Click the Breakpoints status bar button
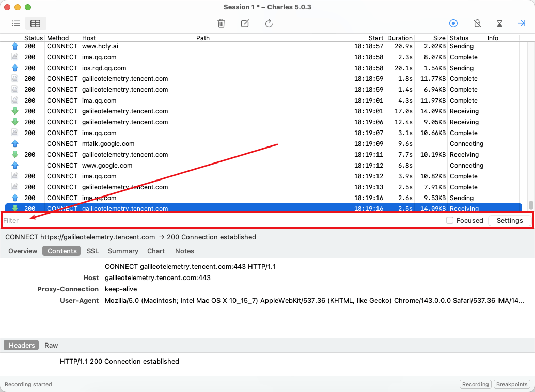This screenshot has height=392, width=535. 512,384
